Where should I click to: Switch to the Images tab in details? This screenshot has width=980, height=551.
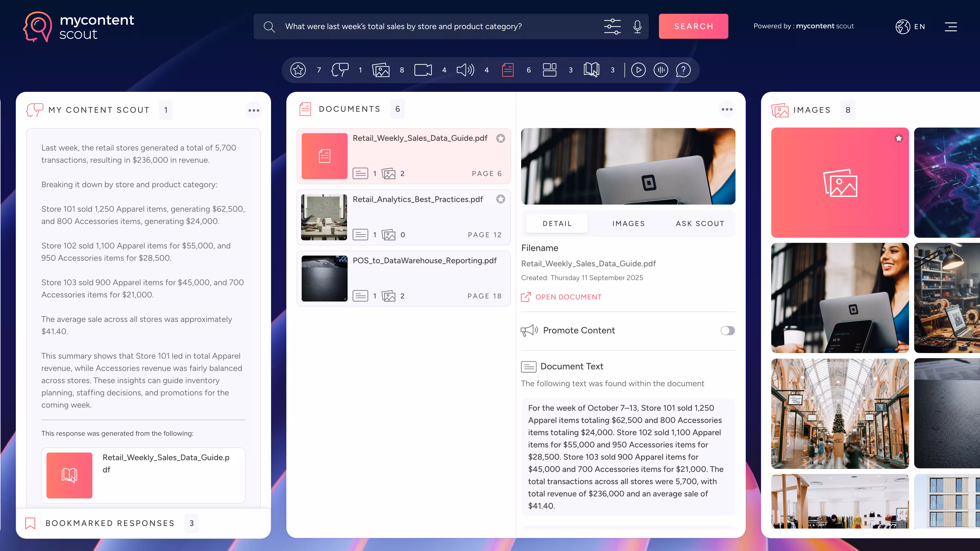629,224
